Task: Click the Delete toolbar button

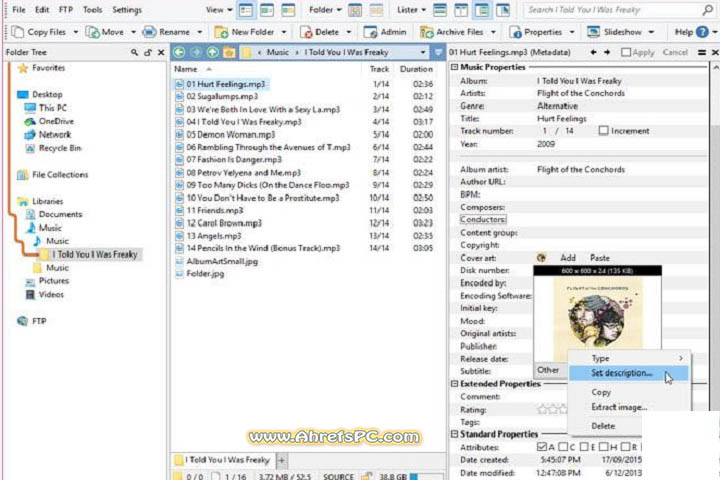Action: point(320,32)
